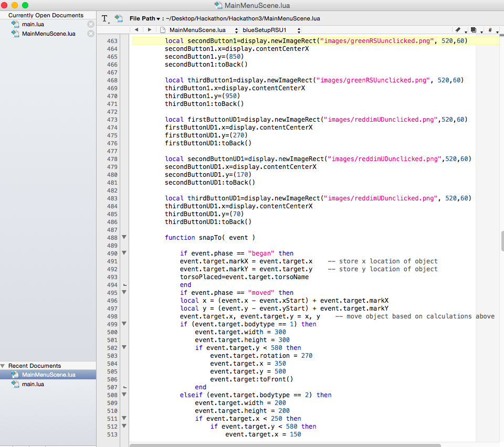Image resolution: width=504 pixels, height=447 pixels.
Task: Collapse the Recent Documents section
Action: (3, 366)
